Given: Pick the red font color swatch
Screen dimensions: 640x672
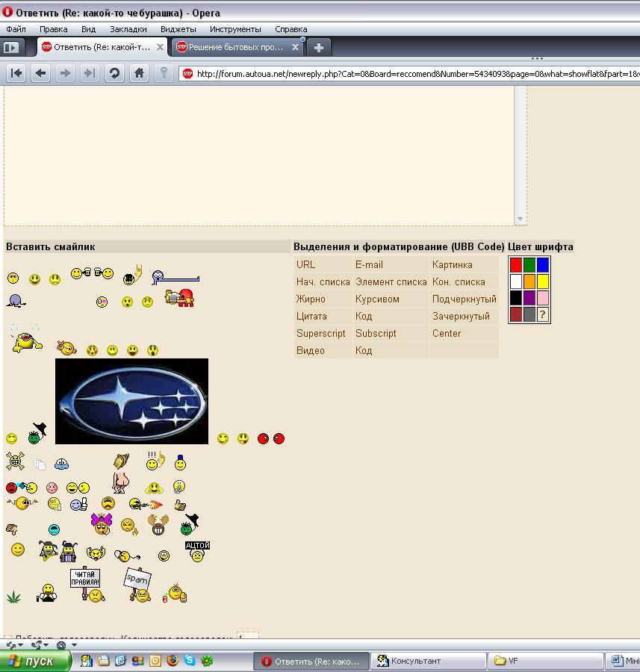Looking at the screenshot, I should pyautogui.click(x=515, y=265).
